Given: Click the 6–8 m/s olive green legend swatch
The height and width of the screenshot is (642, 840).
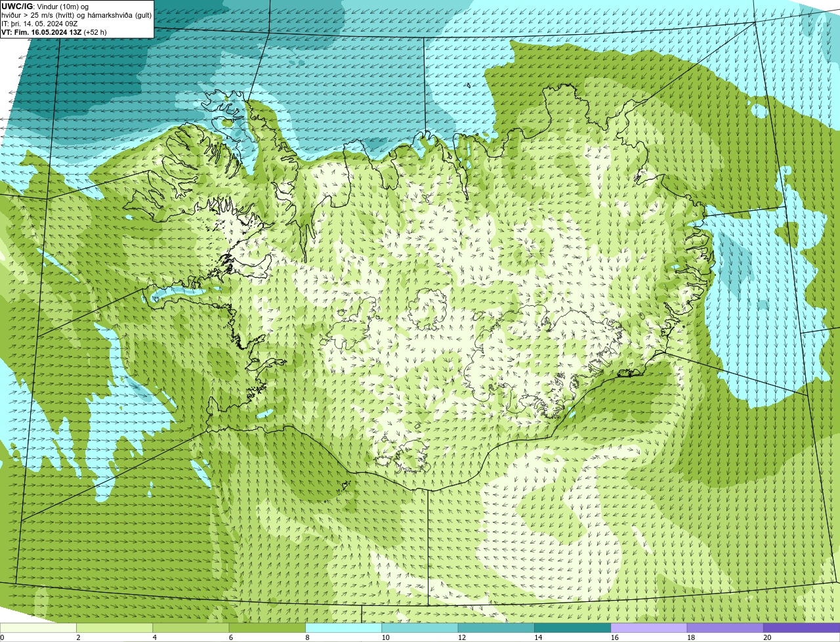Looking at the screenshot, I should [267, 628].
